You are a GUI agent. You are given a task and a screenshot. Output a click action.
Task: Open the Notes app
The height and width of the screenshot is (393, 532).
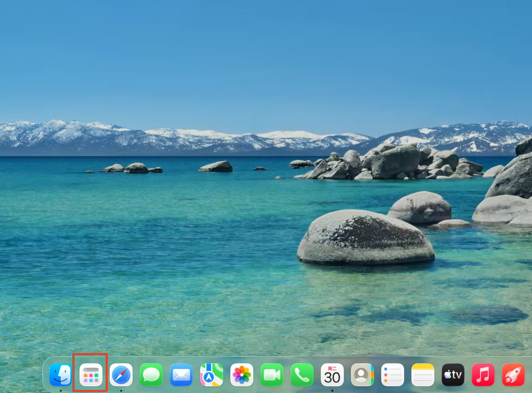[x=423, y=375]
